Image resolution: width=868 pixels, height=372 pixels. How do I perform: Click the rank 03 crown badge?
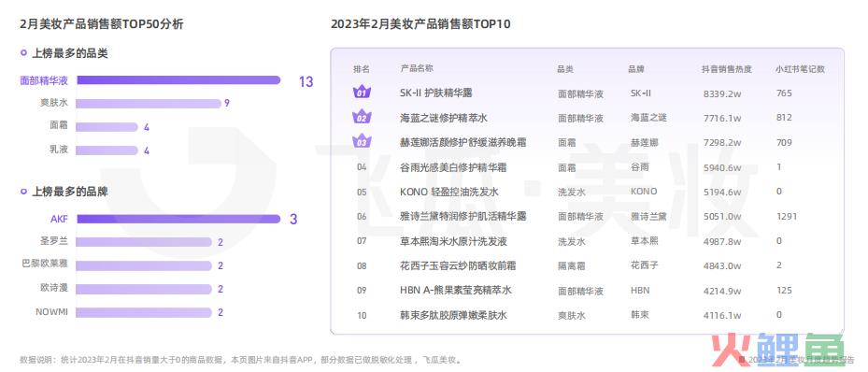[362, 142]
